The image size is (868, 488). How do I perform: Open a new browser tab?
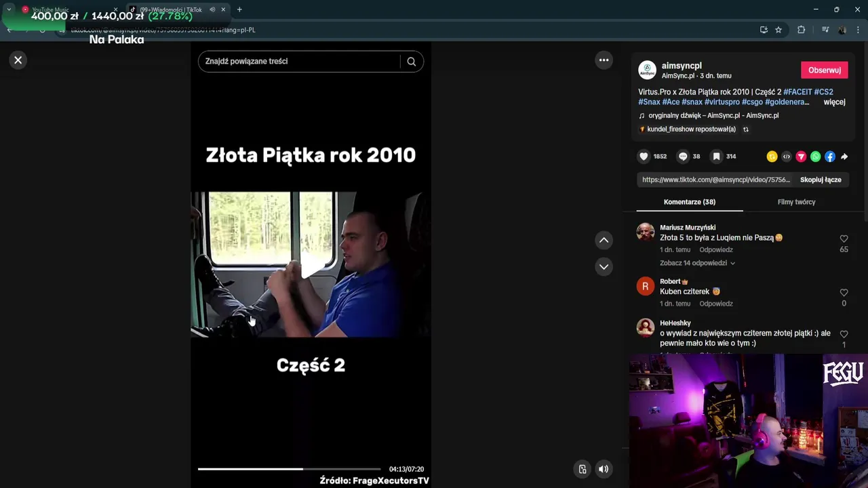tap(239, 9)
